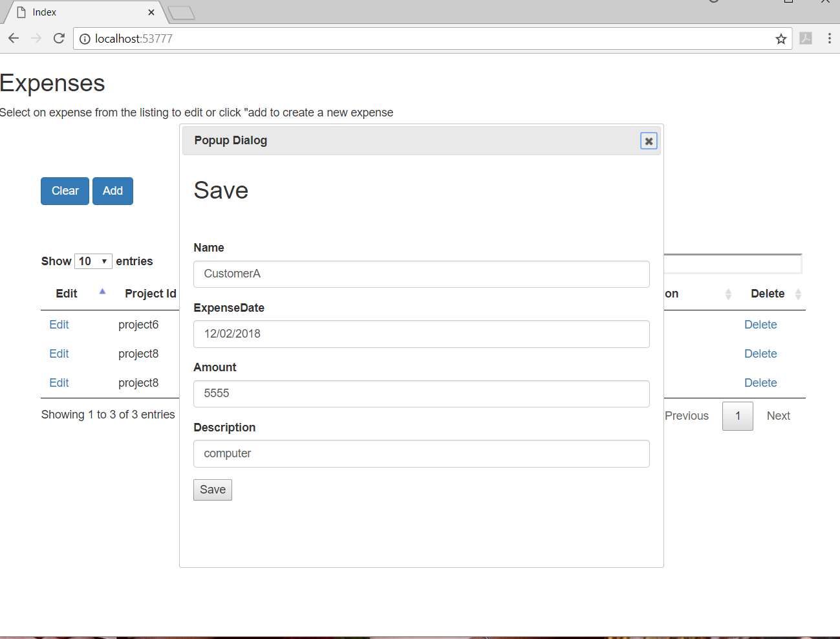Viewport: 840px width, 639px height.
Task: Open a new browser tab
Action: (181, 13)
